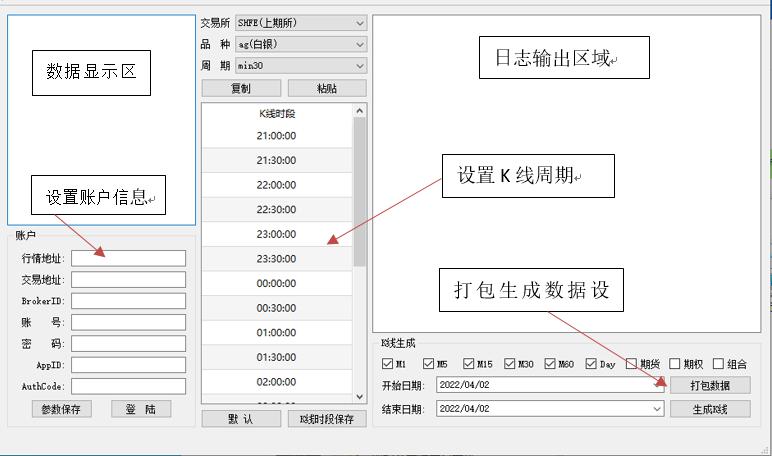772x456 pixels.
Task: Expand the 开始日期 date picker
Action: click(x=657, y=385)
